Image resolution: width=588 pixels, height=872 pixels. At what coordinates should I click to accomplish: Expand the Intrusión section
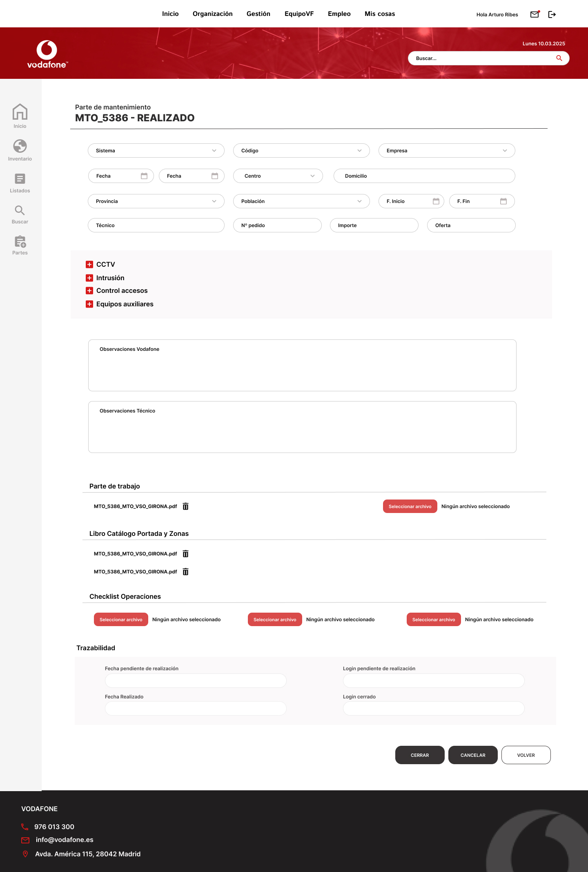[89, 278]
